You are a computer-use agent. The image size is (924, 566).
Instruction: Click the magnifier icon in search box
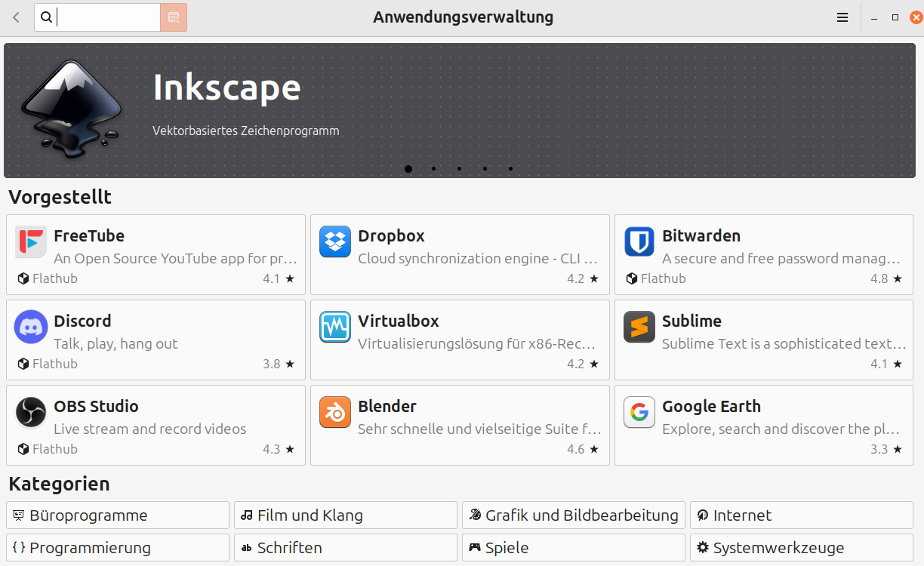click(x=46, y=17)
